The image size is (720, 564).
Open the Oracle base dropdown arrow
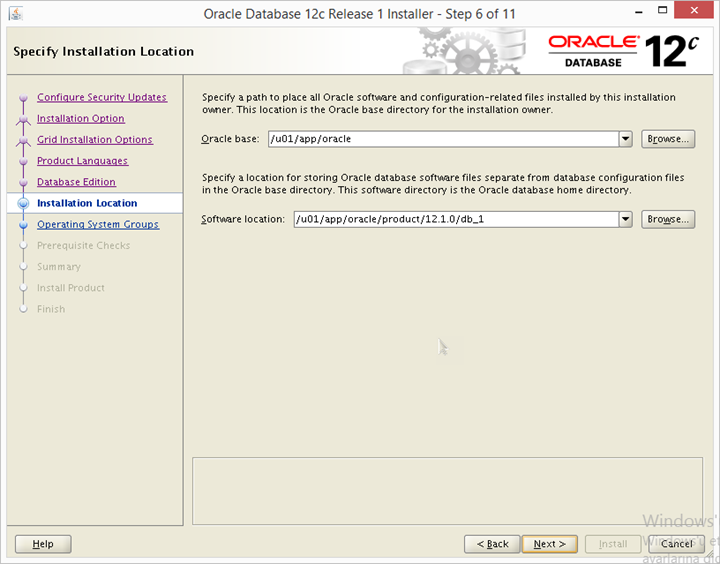click(x=625, y=139)
